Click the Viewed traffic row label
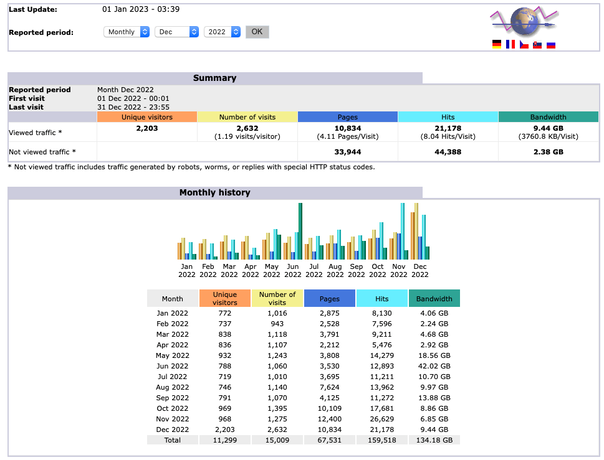The width and height of the screenshot is (604, 460). coord(35,133)
